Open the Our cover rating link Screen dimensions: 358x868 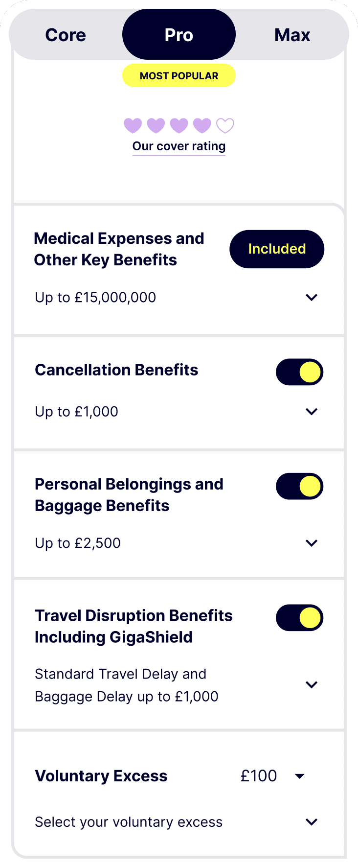(179, 146)
